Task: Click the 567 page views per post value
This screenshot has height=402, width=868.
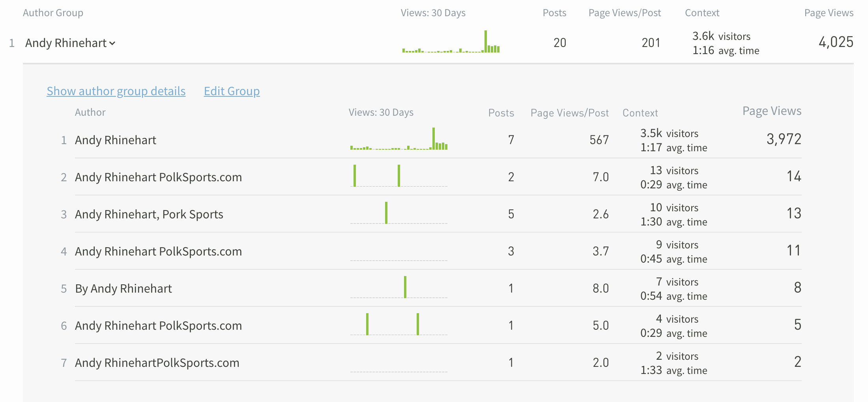Action: [599, 140]
